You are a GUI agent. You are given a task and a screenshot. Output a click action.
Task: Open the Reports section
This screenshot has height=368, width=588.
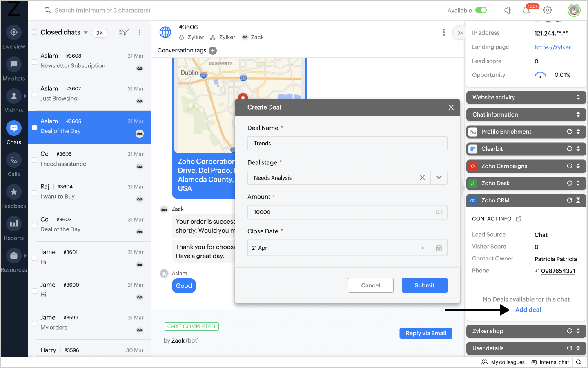click(x=14, y=228)
